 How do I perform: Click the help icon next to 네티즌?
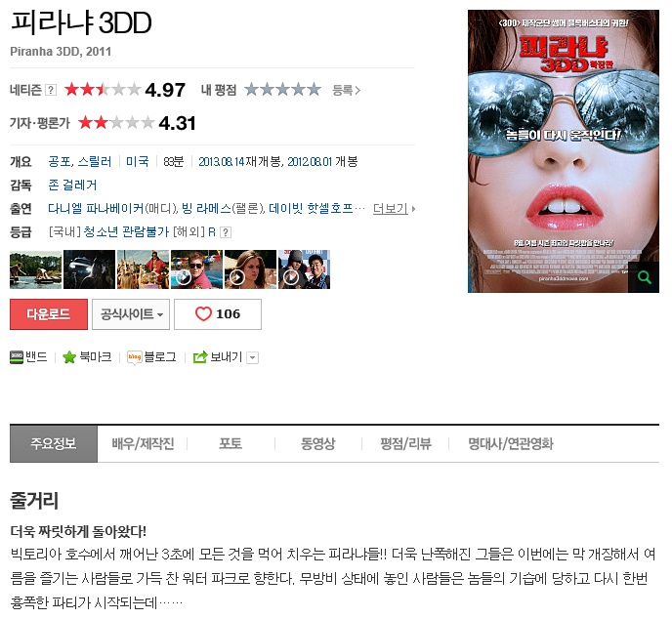pos(51,90)
